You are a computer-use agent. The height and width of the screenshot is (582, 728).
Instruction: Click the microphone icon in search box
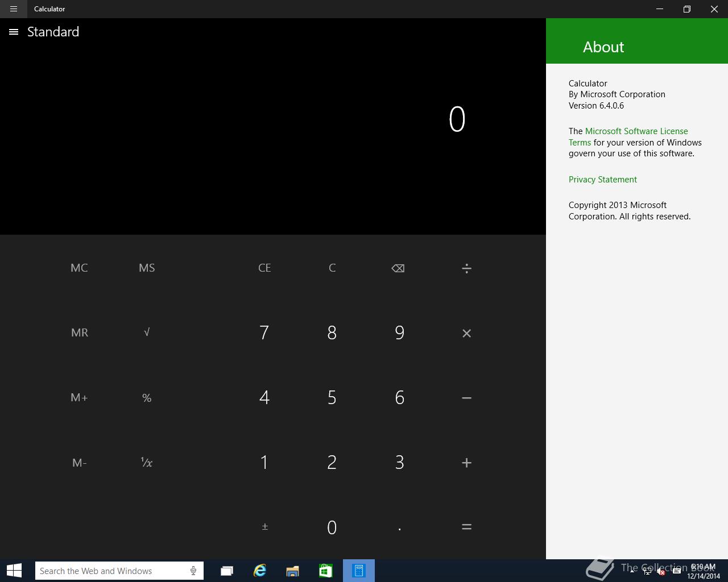click(193, 571)
